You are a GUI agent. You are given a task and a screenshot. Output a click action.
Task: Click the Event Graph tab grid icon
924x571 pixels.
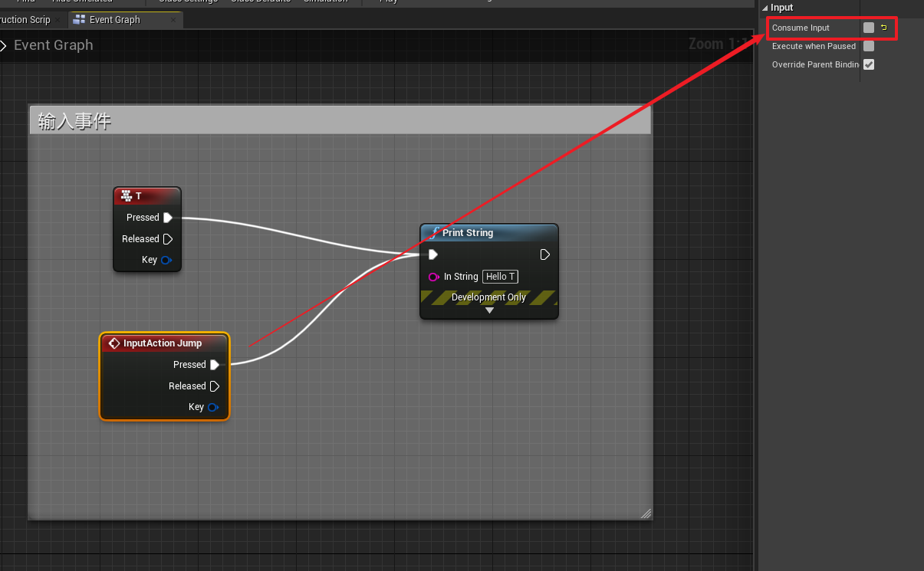(x=79, y=20)
